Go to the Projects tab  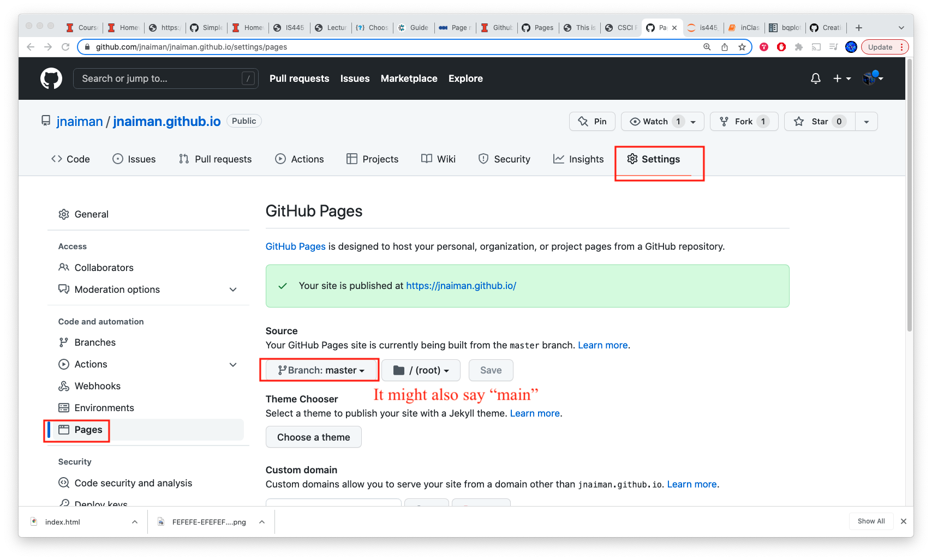tap(373, 159)
